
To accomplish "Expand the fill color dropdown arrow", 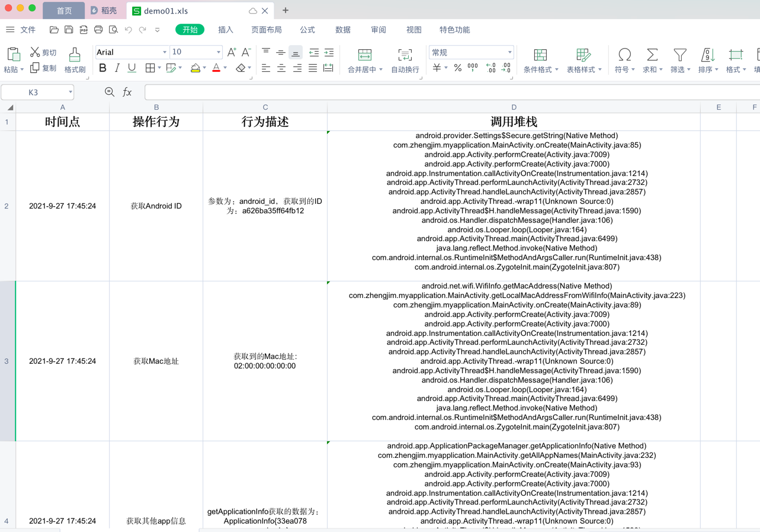I will (x=204, y=69).
